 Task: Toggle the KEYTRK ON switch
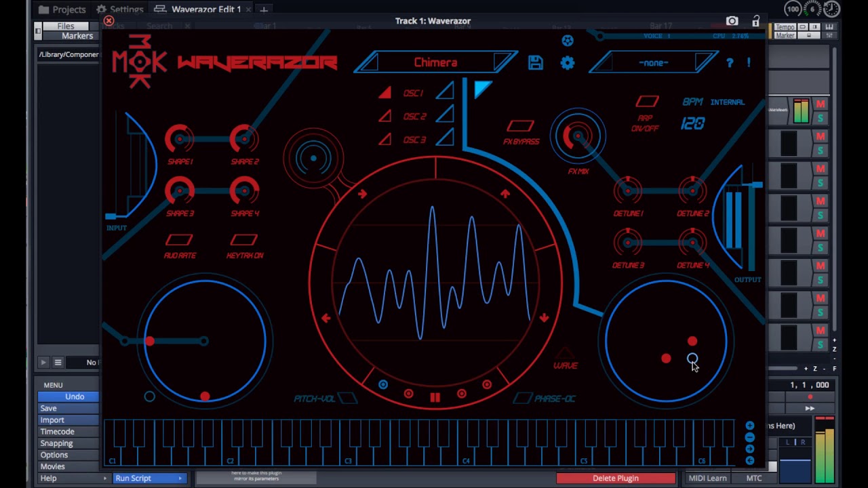pos(243,240)
